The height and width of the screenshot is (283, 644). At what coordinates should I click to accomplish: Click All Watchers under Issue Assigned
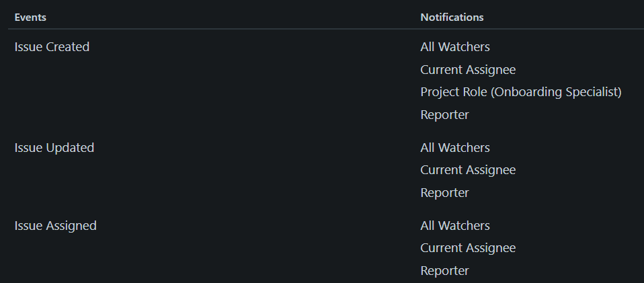[x=455, y=225]
